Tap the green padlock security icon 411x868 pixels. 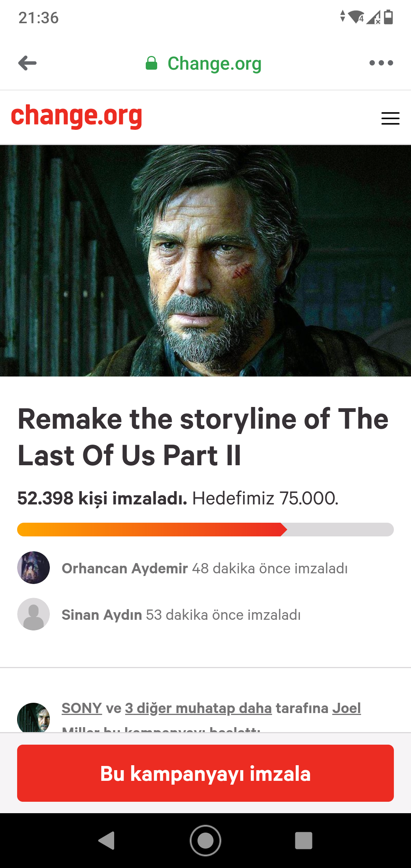(151, 63)
